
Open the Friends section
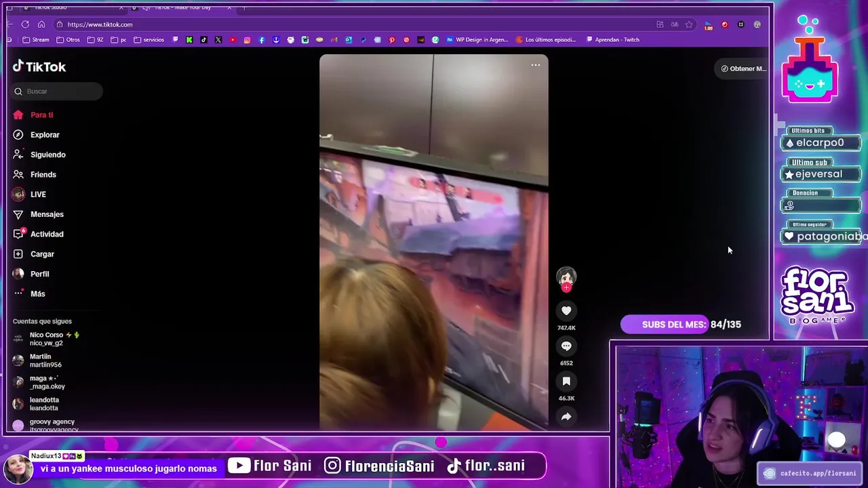pyautogui.click(x=34, y=174)
